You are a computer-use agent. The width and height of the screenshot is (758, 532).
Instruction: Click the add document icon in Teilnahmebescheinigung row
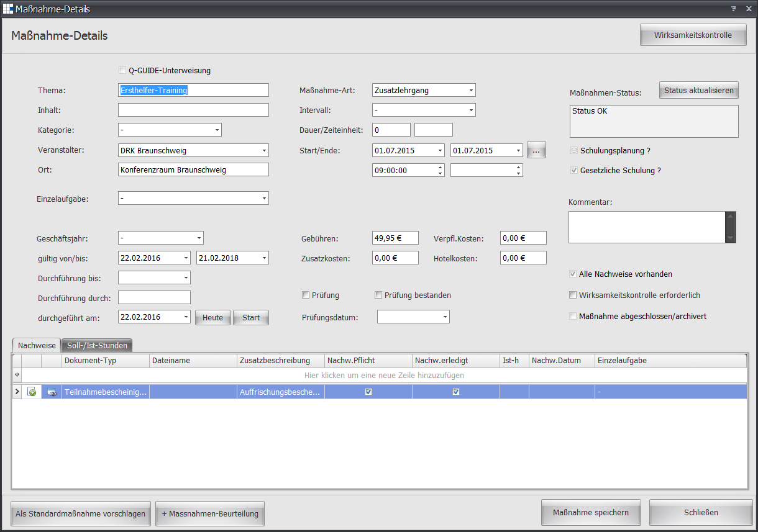(32, 392)
